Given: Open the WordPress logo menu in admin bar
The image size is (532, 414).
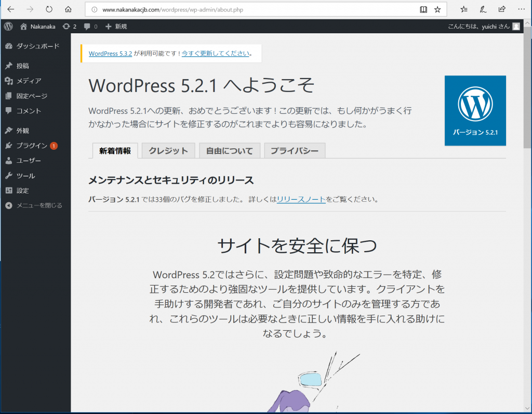Looking at the screenshot, I should (8, 27).
